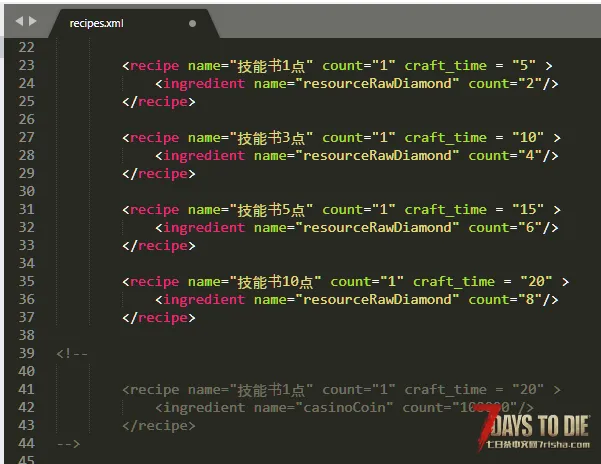Click the comment opening marker on line 39
The width and height of the screenshot is (601, 464).
[72, 353]
